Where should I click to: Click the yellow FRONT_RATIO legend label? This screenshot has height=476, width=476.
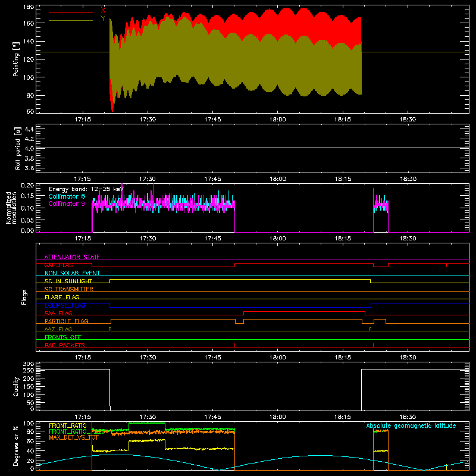click(68, 425)
